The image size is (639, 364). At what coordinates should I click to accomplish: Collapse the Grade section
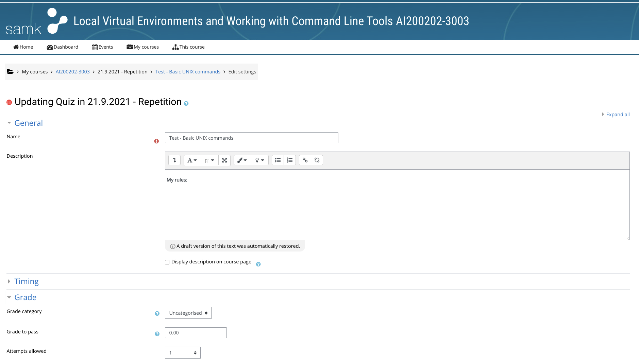point(25,297)
